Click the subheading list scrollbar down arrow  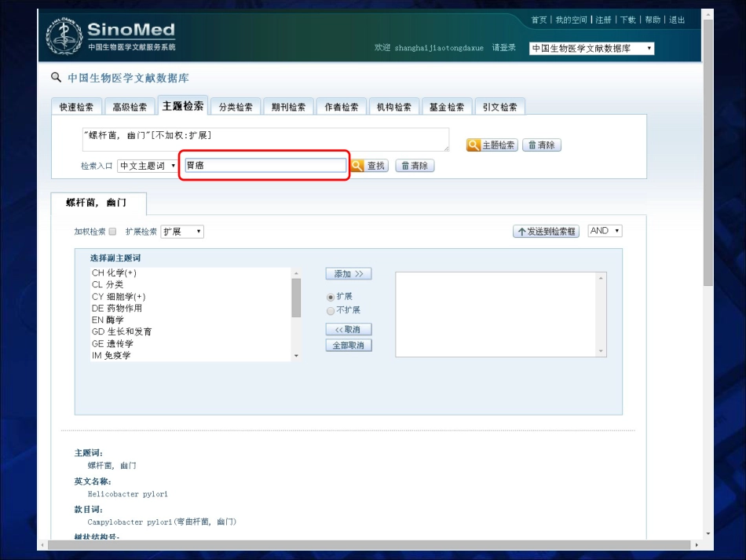296,356
